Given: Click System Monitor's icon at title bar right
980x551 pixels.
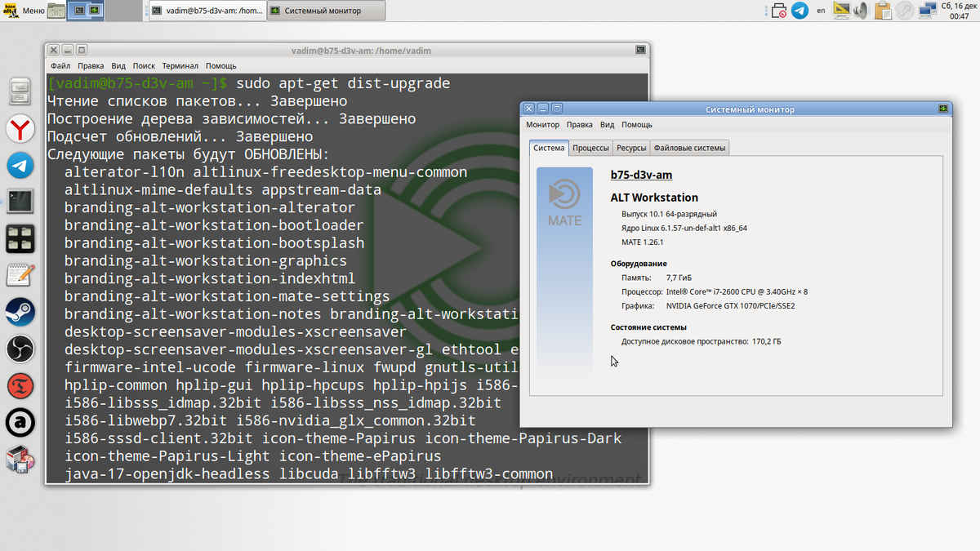Looking at the screenshot, I should click(942, 109).
